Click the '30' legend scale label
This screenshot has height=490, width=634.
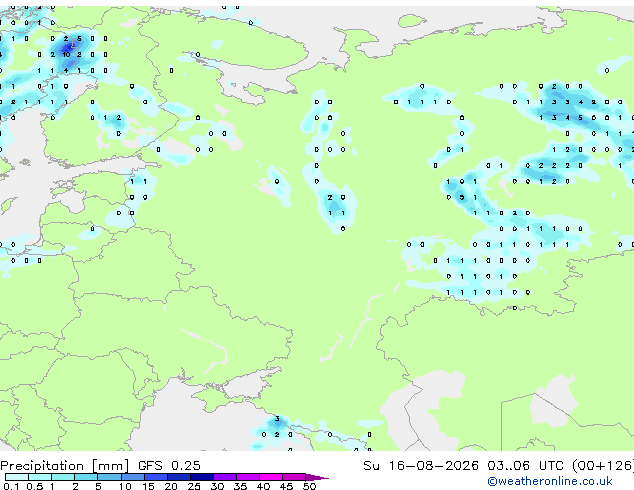[x=217, y=486]
